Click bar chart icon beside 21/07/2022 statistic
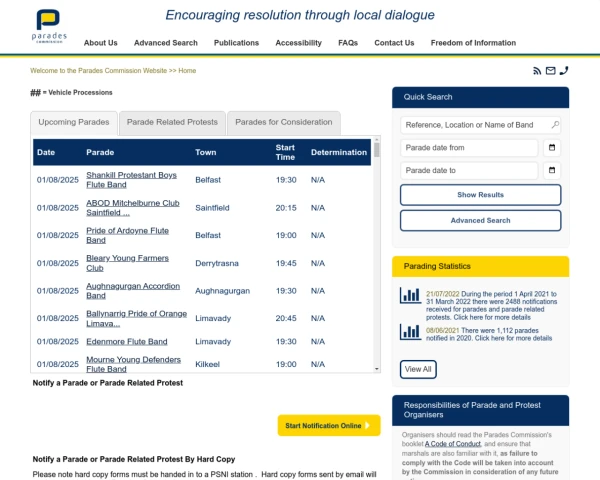Image resolution: width=600 pixels, height=480 pixels. [410, 296]
